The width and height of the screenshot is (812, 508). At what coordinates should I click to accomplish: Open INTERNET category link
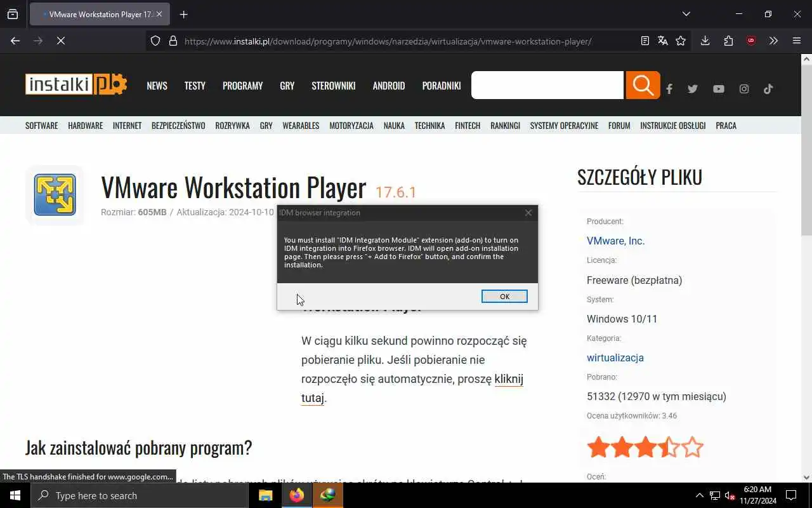pos(127,126)
